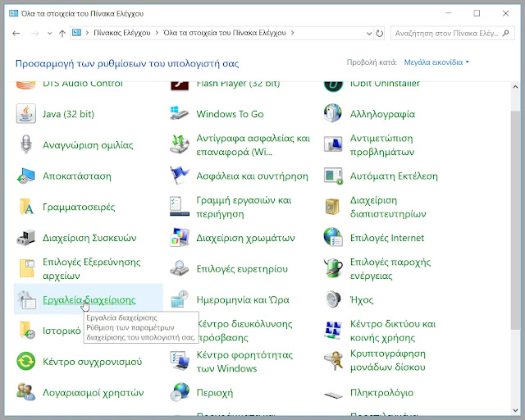Click the Αλληλογραφία mail icon
Screen dimensions: 525x420
pyautogui.click(x=333, y=113)
